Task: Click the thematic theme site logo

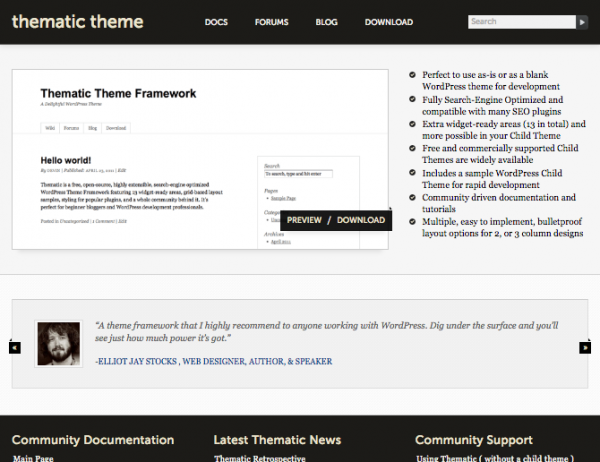Action: [78, 22]
